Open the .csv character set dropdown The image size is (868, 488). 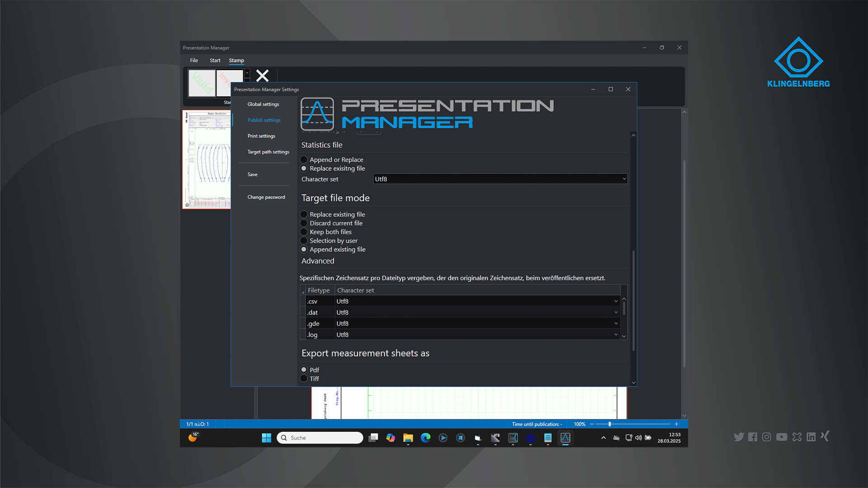click(477, 301)
